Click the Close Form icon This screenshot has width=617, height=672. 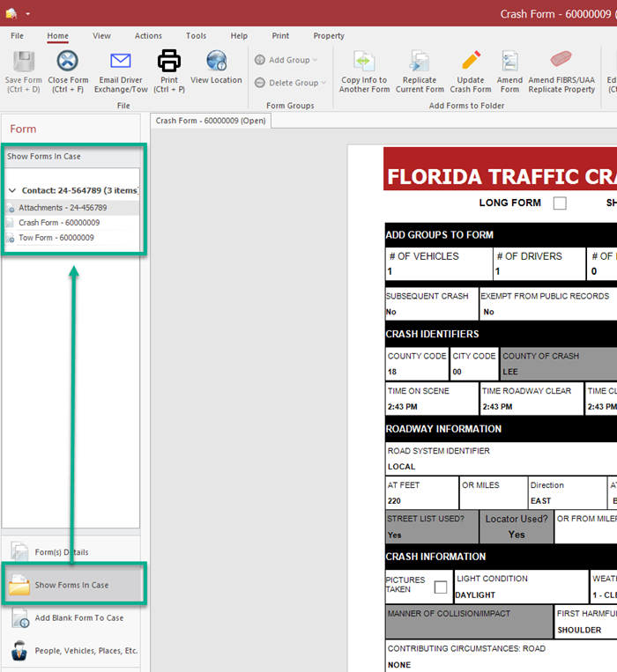coord(68,62)
